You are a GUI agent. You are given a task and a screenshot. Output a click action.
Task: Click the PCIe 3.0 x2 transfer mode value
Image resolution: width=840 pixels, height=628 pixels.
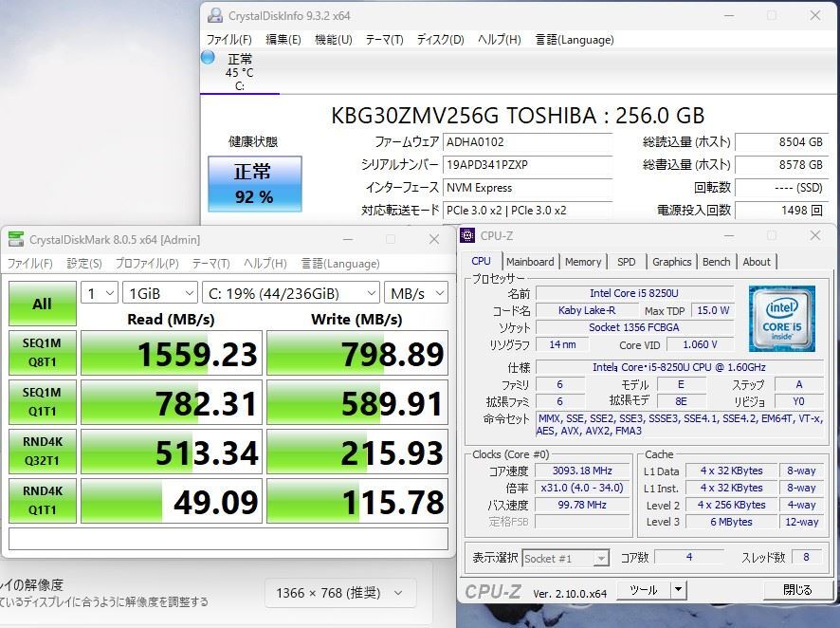pyautogui.click(x=528, y=210)
